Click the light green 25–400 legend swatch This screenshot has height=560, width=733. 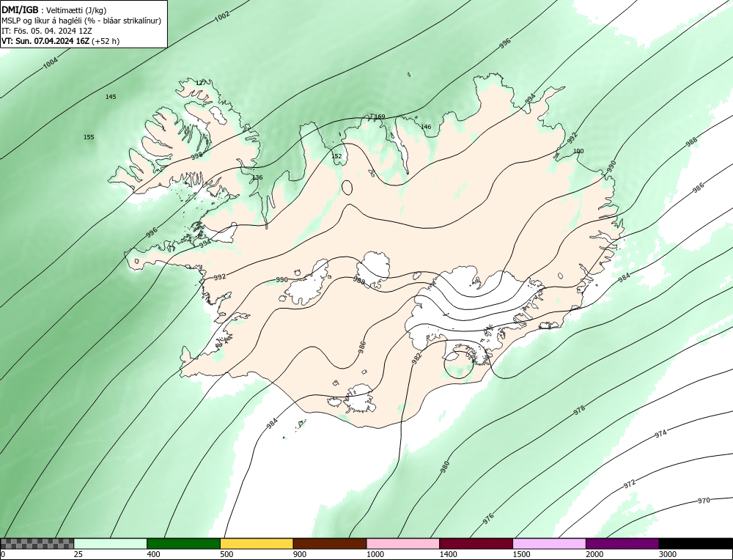[110, 543]
